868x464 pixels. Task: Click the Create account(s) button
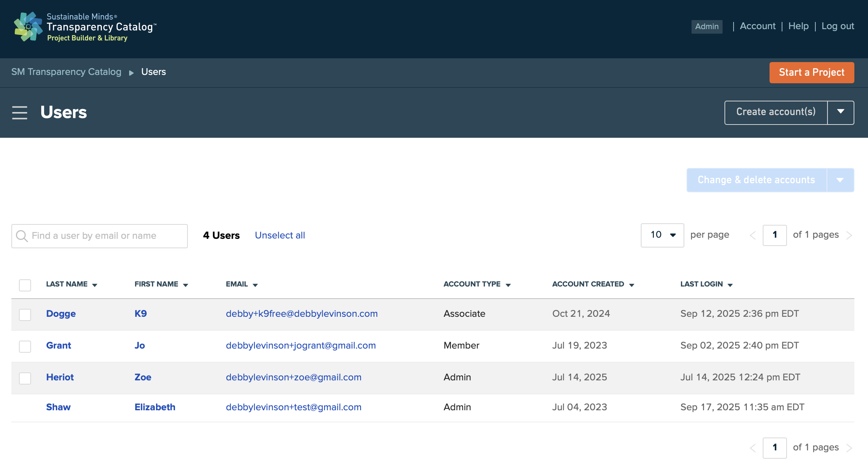pyautogui.click(x=776, y=112)
